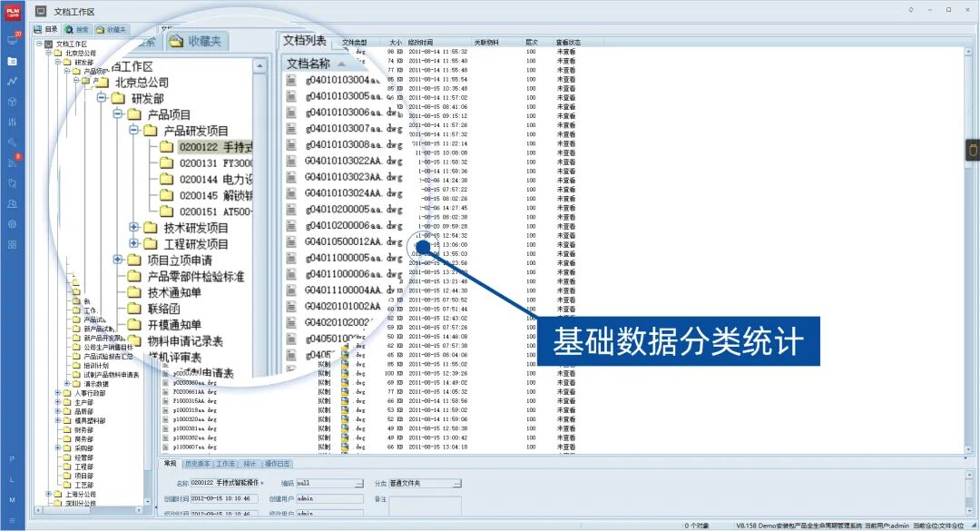Click inside the 备注 remarks input box
Viewport: 980px width, 531px height.
pos(426,504)
